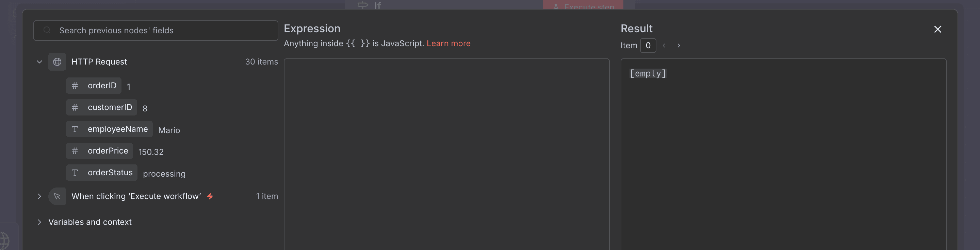The width and height of the screenshot is (980, 250).
Task: Click the '1 item' count text
Action: click(x=267, y=196)
